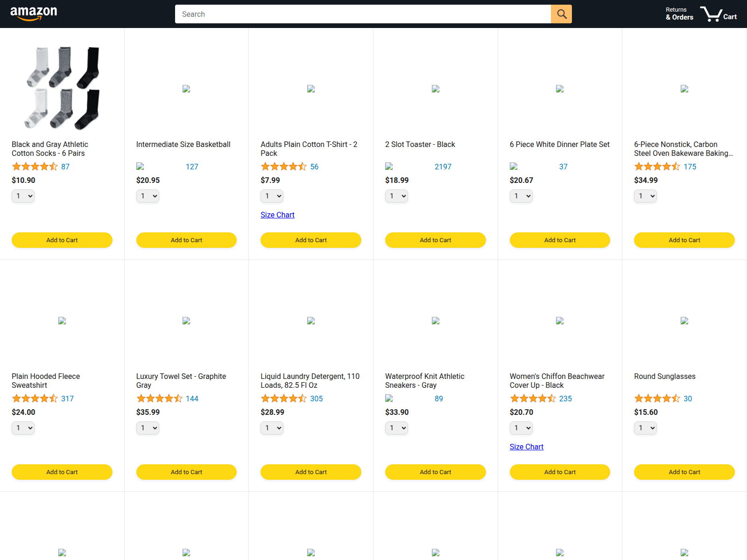This screenshot has width=747, height=560.
Task: Click star rating of Nonstick Bakeware set
Action: [x=657, y=167]
